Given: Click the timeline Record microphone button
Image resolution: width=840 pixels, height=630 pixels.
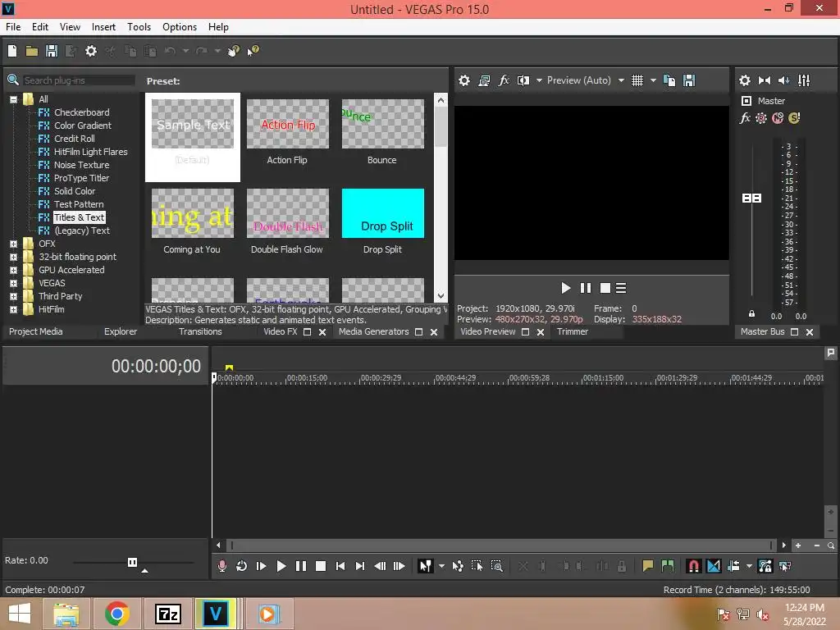Looking at the screenshot, I should tap(221, 566).
